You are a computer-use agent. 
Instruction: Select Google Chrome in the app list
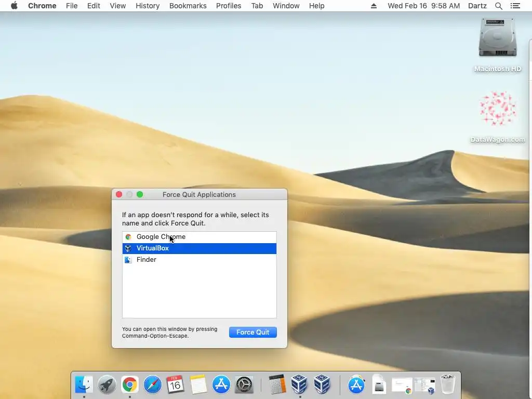tap(199, 237)
